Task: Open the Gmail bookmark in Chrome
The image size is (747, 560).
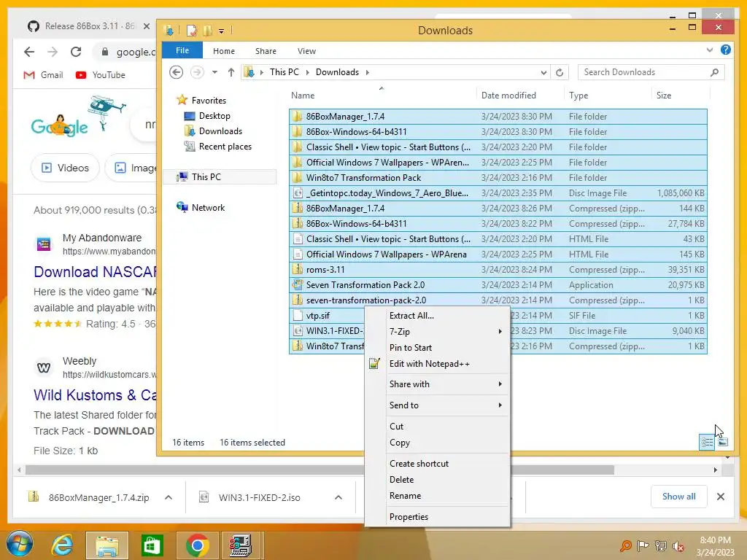Action: point(43,75)
